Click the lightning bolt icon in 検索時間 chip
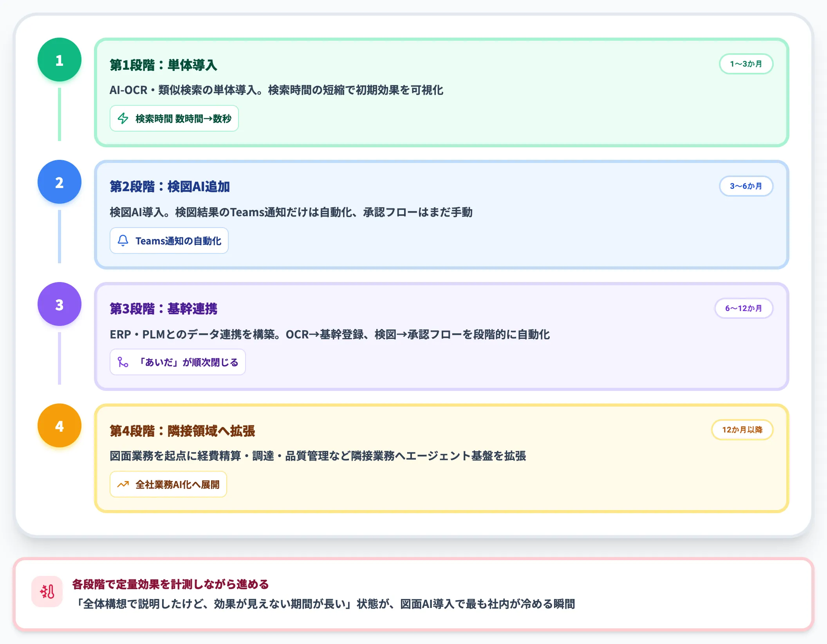827x644 pixels. [x=123, y=118]
